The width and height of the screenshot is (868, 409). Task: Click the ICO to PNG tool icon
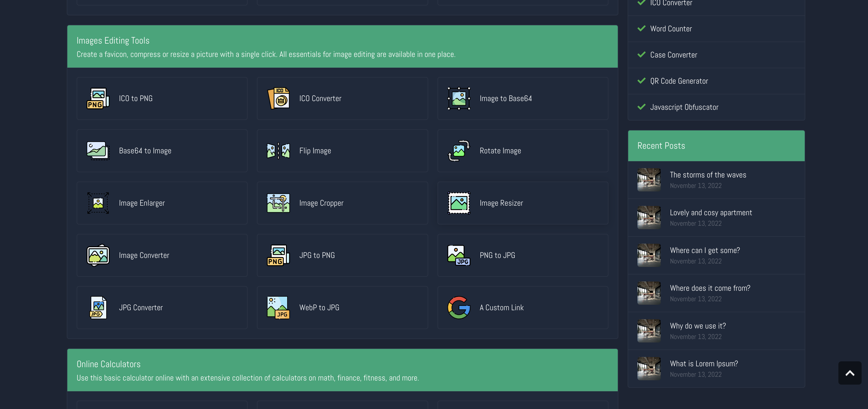coord(98,98)
